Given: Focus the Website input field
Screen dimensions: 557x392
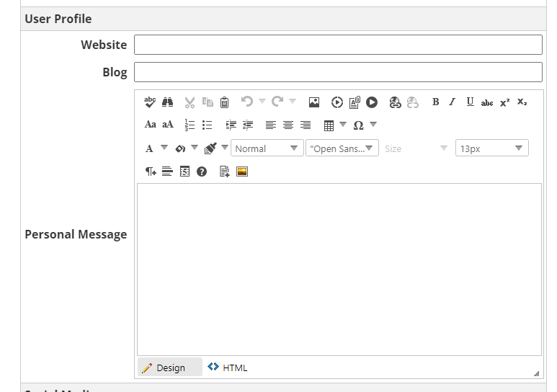Looking at the screenshot, I should 338,45.
